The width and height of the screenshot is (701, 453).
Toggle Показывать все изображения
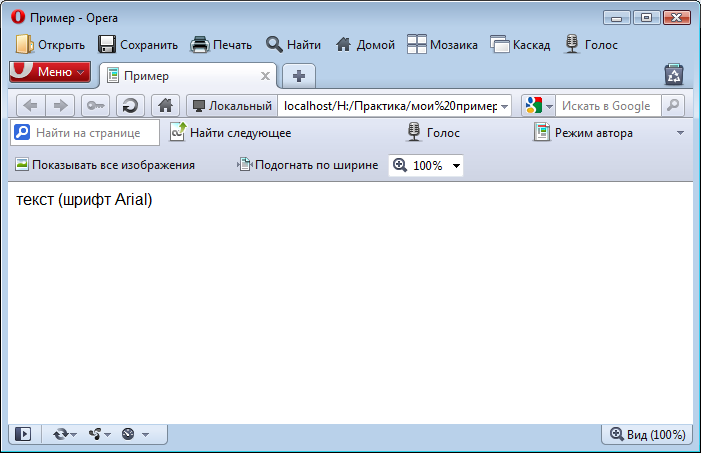coord(105,165)
